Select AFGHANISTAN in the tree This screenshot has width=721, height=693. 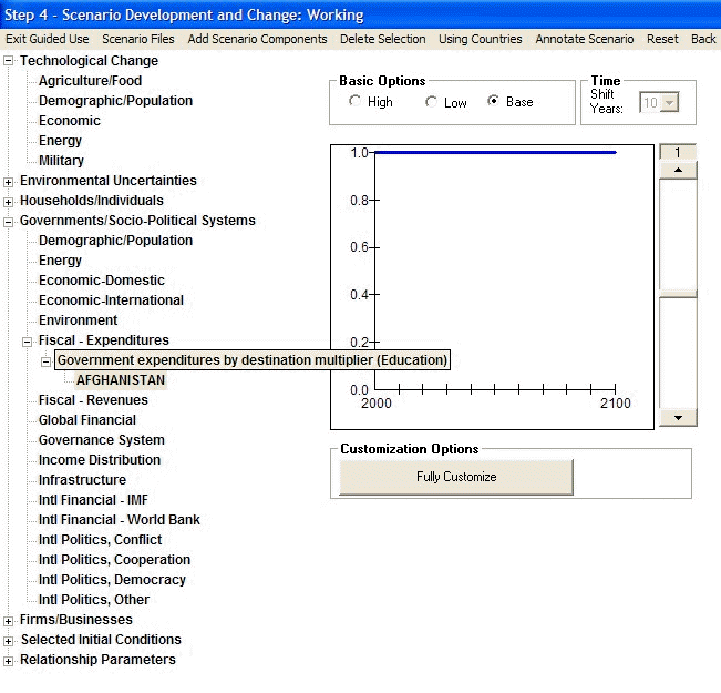click(120, 380)
